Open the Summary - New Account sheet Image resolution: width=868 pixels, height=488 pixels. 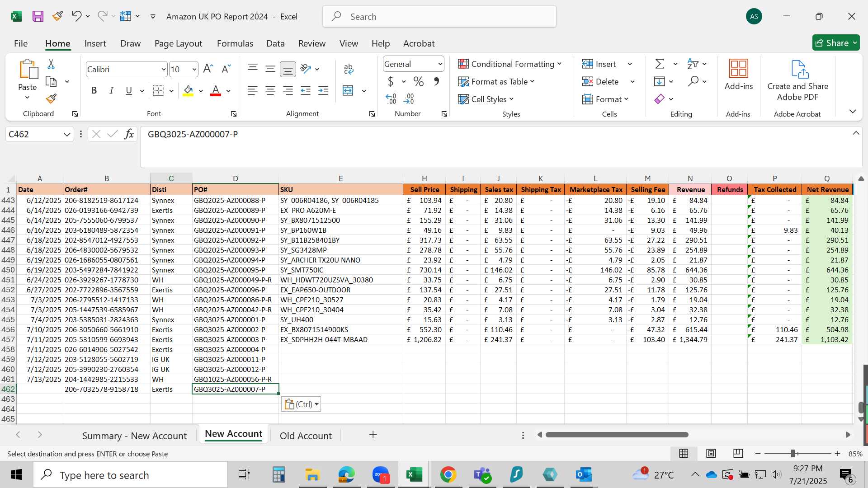tap(134, 436)
